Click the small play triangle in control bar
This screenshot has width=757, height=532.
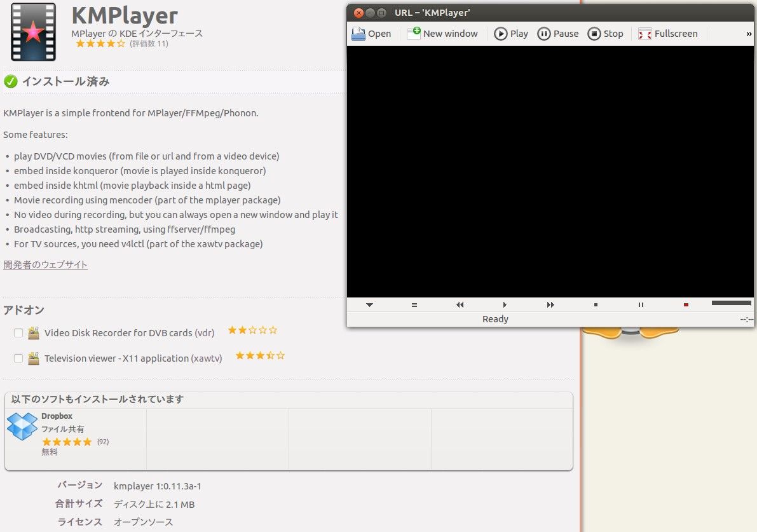click(x=505, y=304)
